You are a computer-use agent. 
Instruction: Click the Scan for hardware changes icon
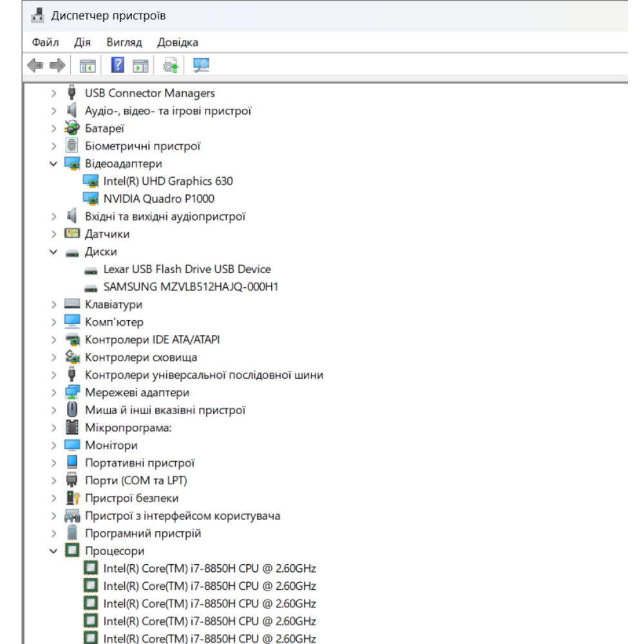201,65
